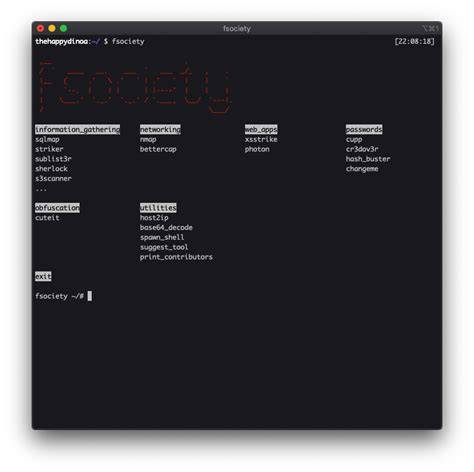
Task: Click the host2ip entry
Action: click(154, 218)
